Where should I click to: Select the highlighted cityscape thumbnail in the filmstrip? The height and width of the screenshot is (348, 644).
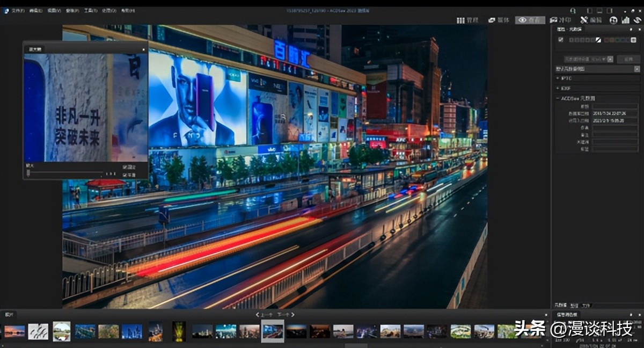point(272,333)
